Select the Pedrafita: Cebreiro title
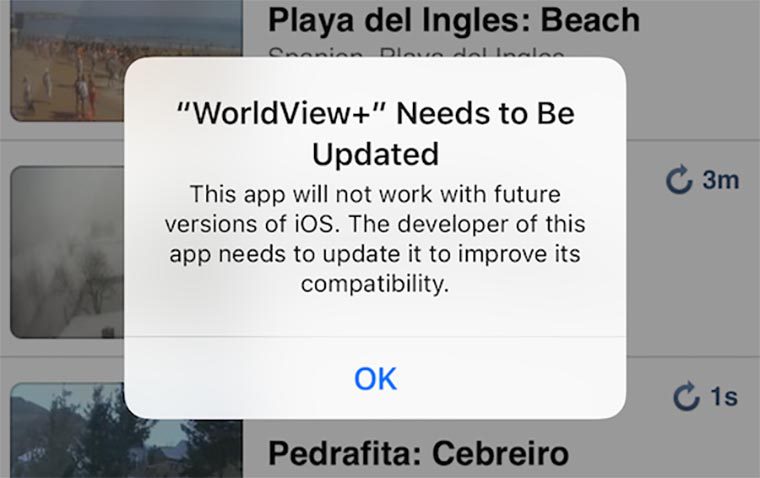Image resolution: width=760 pixels, height=478 pixels. click(418, 454)
